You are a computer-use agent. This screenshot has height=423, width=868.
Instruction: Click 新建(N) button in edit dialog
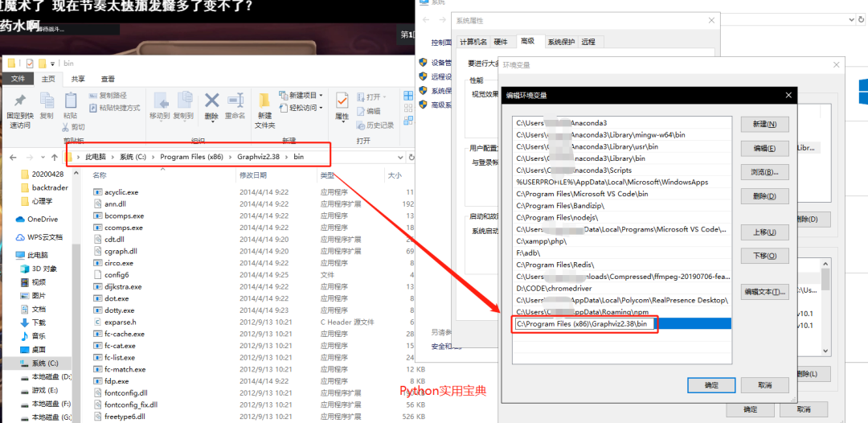point(764,125)
